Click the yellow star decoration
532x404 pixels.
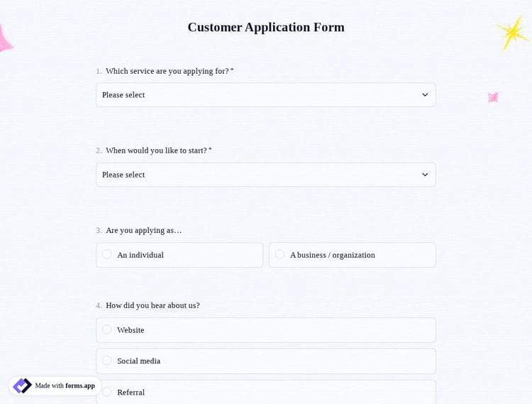click(511, 32)
